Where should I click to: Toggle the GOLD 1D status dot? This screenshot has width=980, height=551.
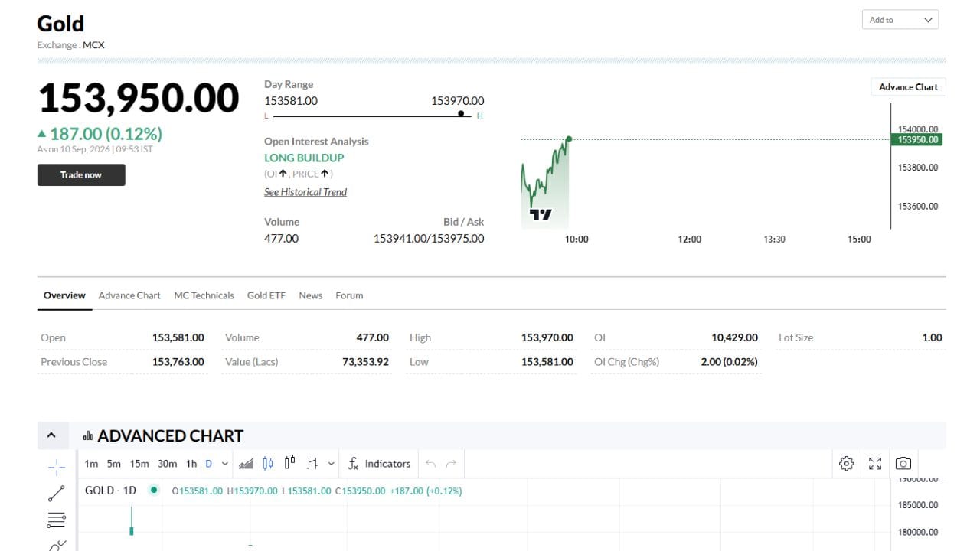coord(154,491)
